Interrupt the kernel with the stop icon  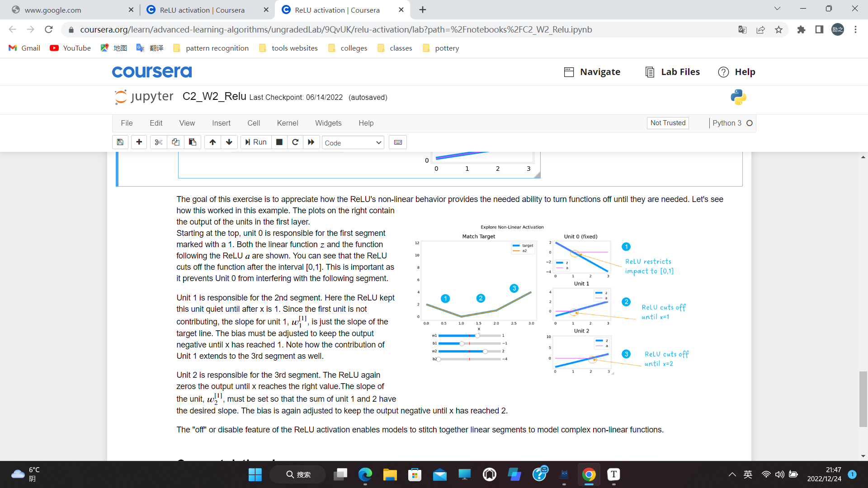pos(279,142)
